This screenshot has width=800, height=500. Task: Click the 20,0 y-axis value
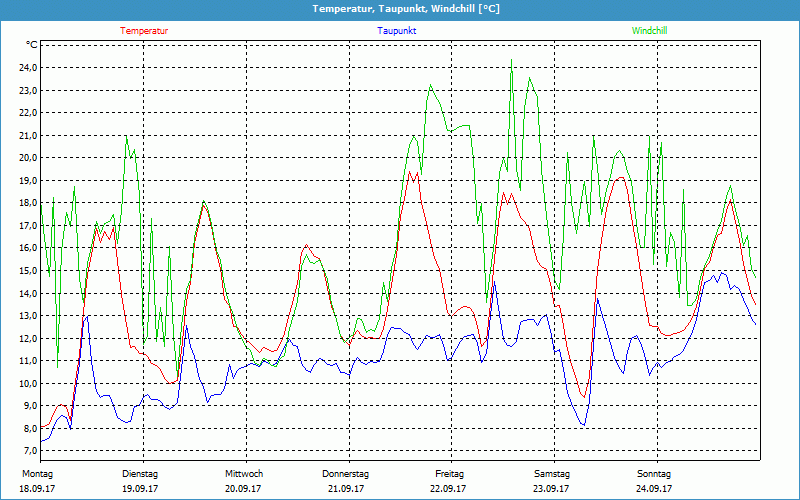28,158
